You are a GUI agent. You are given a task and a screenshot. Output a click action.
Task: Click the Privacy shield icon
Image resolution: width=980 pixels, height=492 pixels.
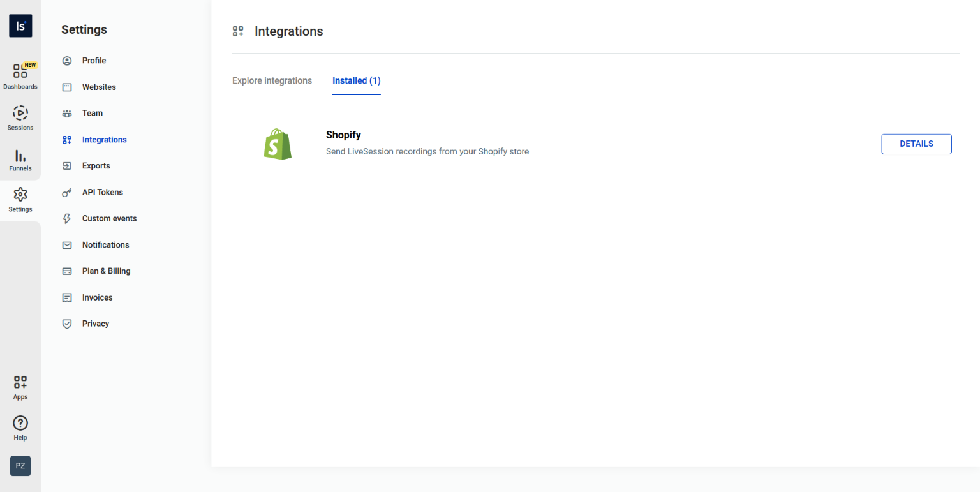67,324
